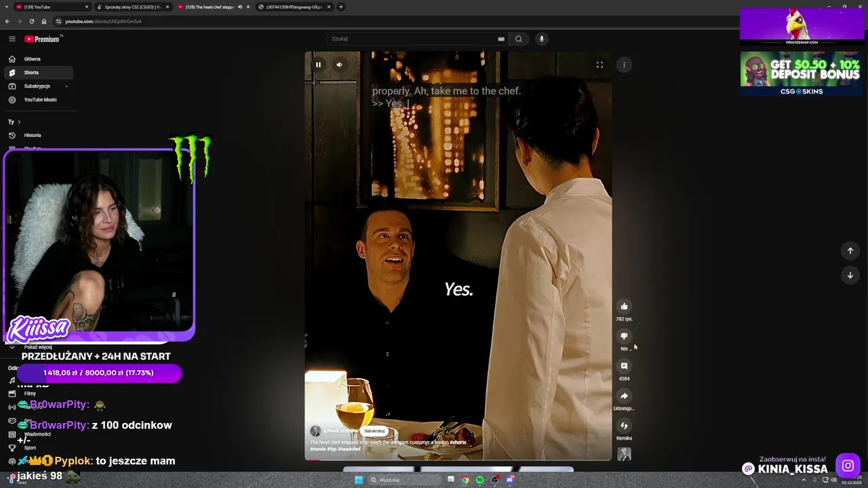Open taskbar volume control icon
Image resolution: width=868 pixels, height=488 pixels.
tap(833, 480)
